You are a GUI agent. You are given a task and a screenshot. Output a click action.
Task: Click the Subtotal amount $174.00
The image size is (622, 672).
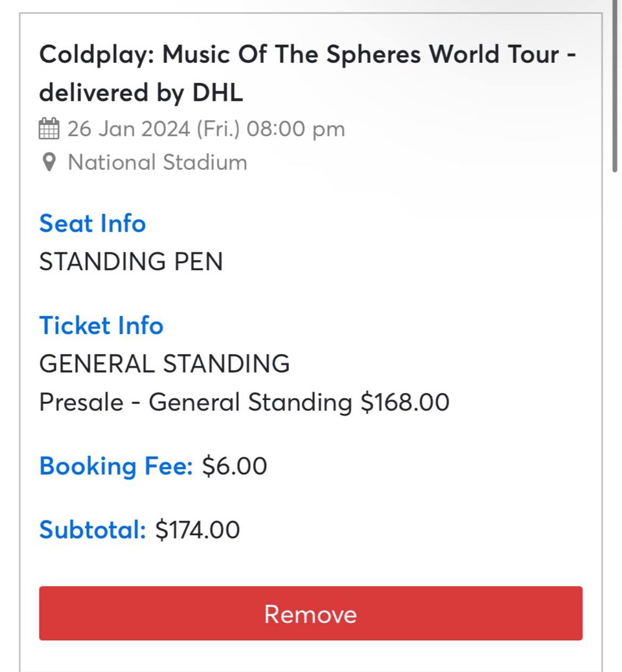coord(196,530)
